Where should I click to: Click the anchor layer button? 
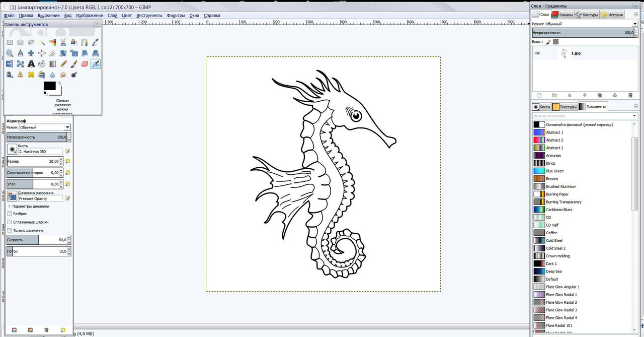pyautogui.click(x=615, y=95)
